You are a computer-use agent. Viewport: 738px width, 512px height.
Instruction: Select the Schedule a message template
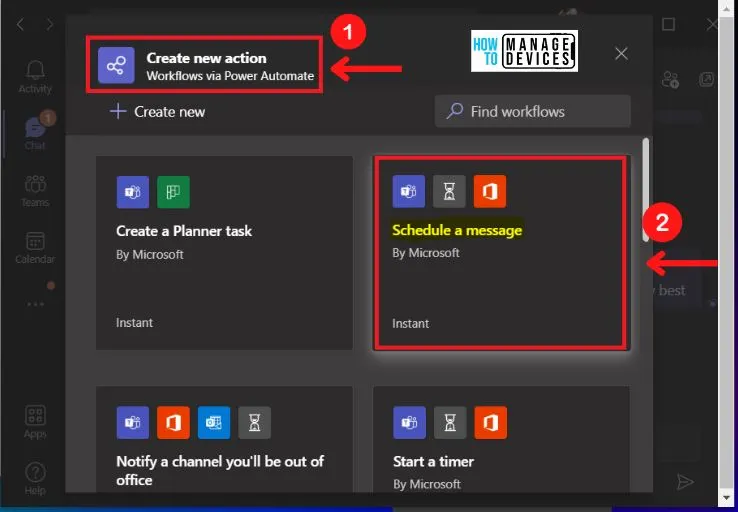502,253
